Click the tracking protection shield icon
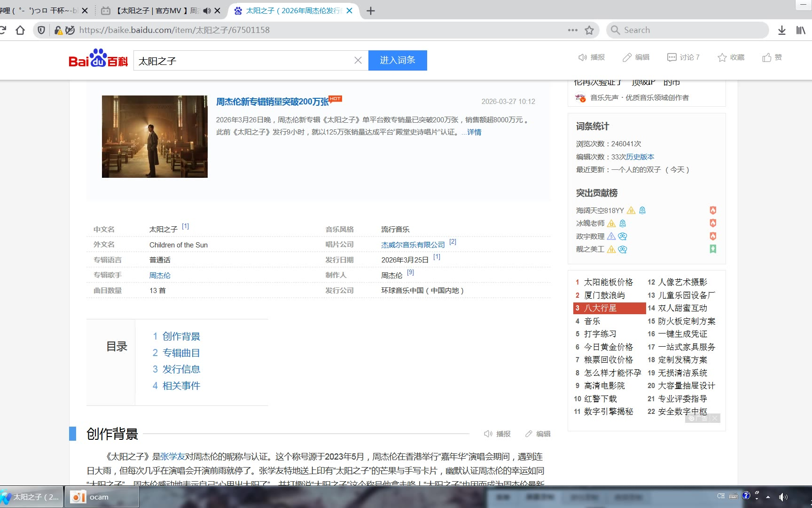The image size is (812, 508). (41, 30)
